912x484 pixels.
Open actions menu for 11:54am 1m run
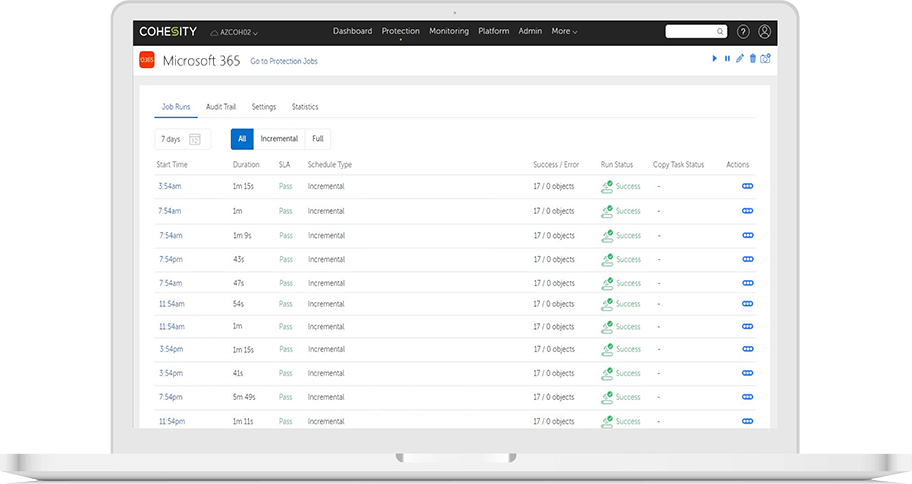click(x=748, y=326)
